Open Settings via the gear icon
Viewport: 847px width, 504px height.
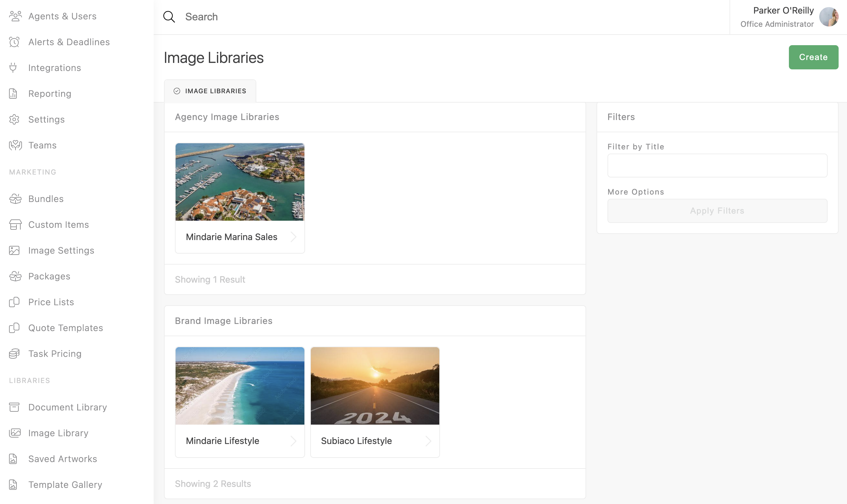tap(14, 120)
